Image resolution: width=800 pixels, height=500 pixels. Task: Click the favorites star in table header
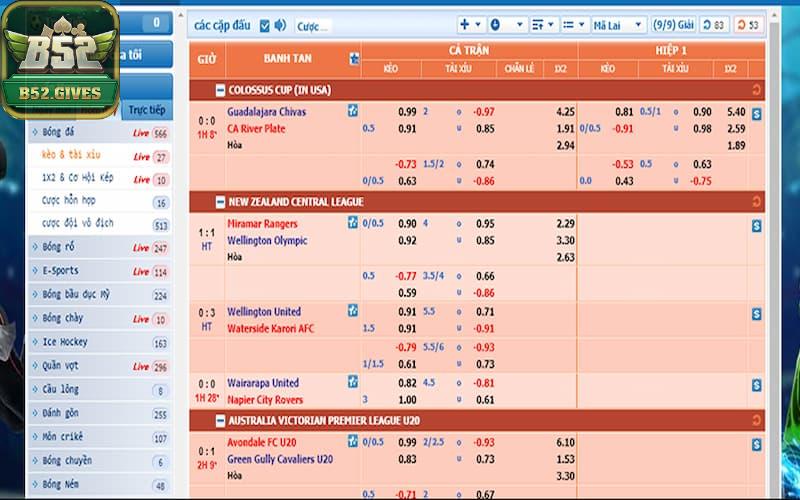(354, 59)
